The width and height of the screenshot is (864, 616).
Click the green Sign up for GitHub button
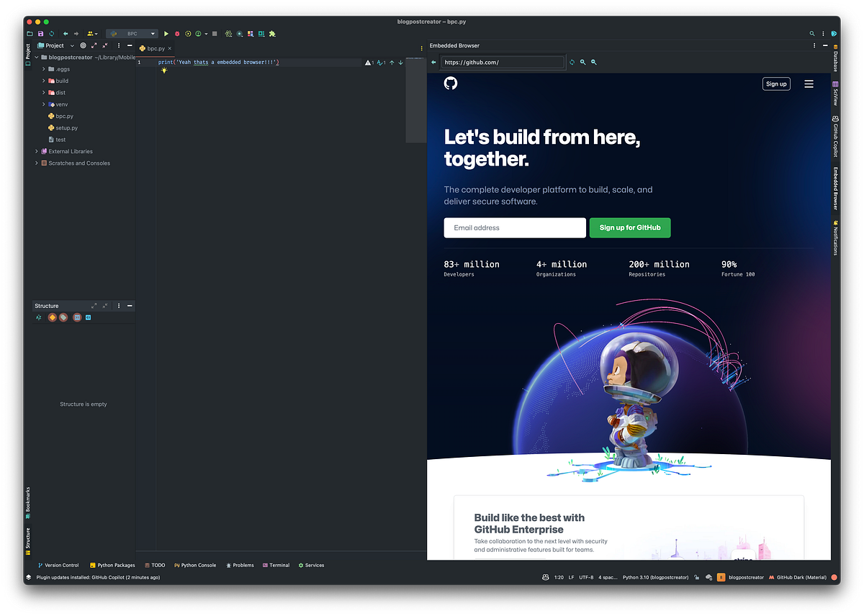pos(629,227)
